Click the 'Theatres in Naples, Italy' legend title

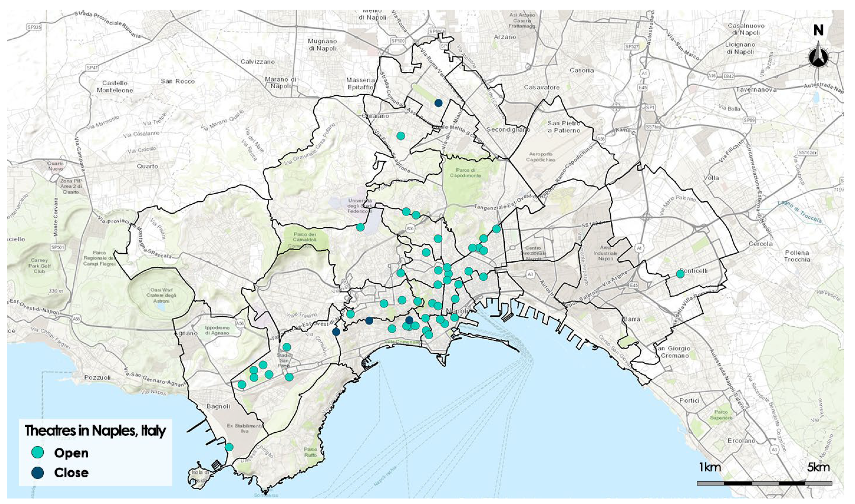click(95, 431)
